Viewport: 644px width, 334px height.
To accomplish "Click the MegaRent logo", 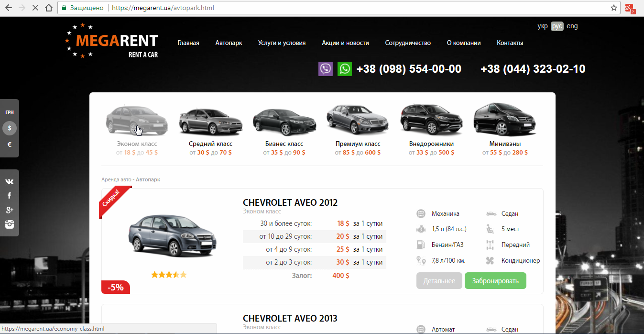I will point(111,41).
